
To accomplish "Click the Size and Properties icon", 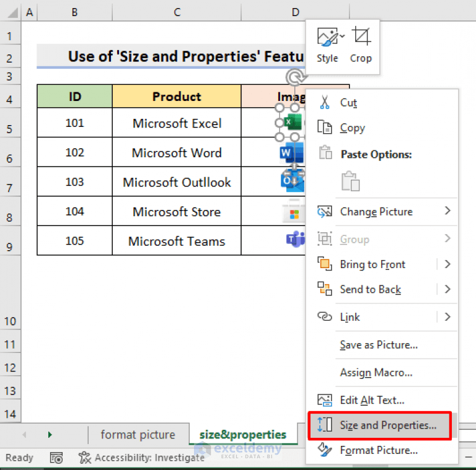I will click(325, 425).
